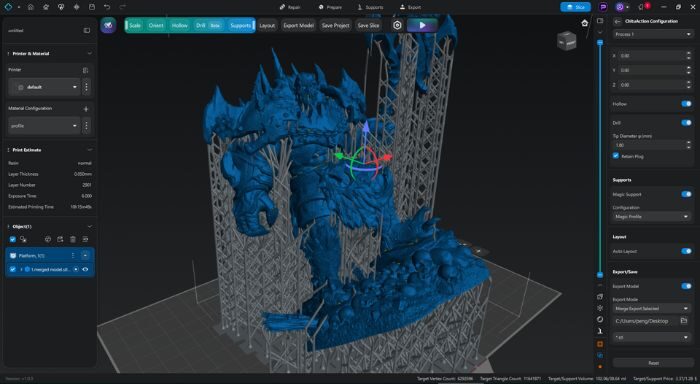Reset view using viewport home icon
This screenshot has height=384, width=700.
[x=585, y=23]
